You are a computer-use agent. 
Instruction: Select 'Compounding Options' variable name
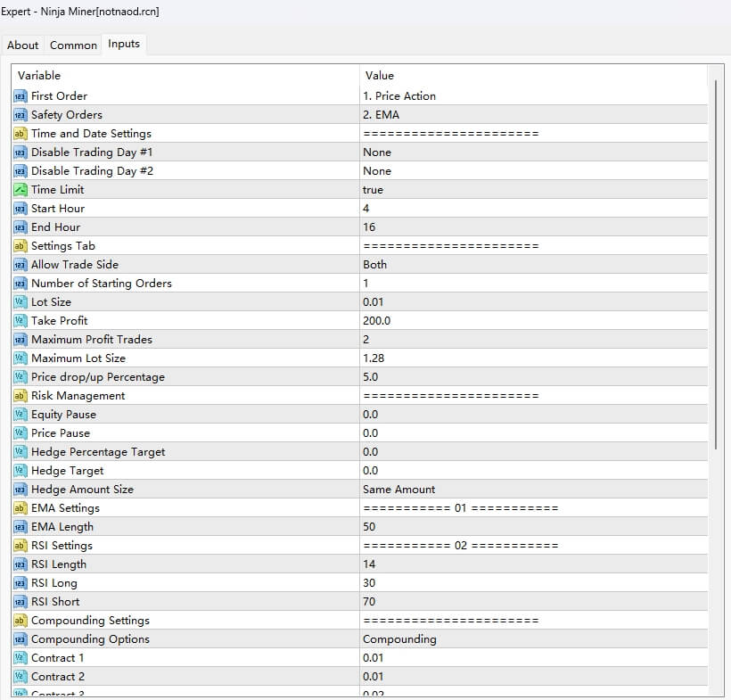tap(90, 639)
